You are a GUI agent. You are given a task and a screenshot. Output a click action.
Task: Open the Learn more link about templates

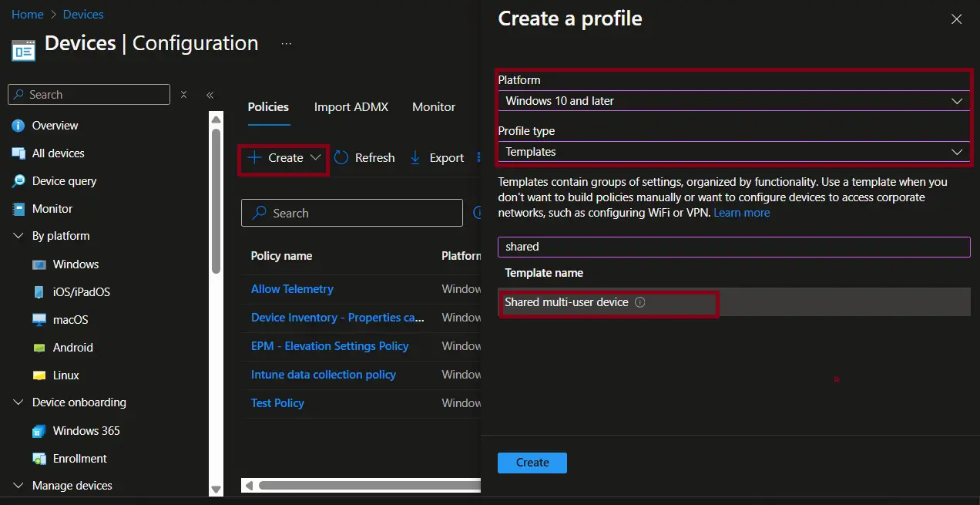click(x=741, y=213)
